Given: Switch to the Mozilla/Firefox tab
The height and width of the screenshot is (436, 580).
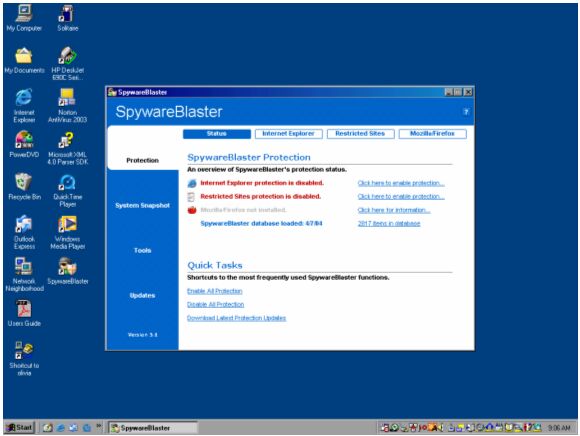Looking at the screenshot, I should (x=432, y=134).
